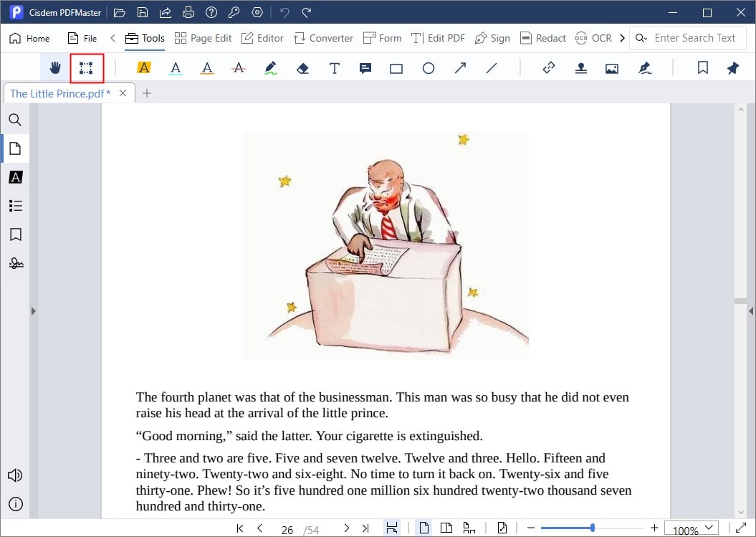Switch to the Converter tab
Image resolution: width=756 pixels, height=537 pixels.
tap(323, 38)
